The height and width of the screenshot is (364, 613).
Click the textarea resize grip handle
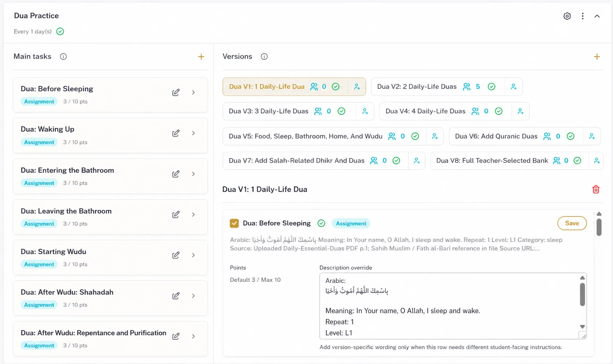583,336
